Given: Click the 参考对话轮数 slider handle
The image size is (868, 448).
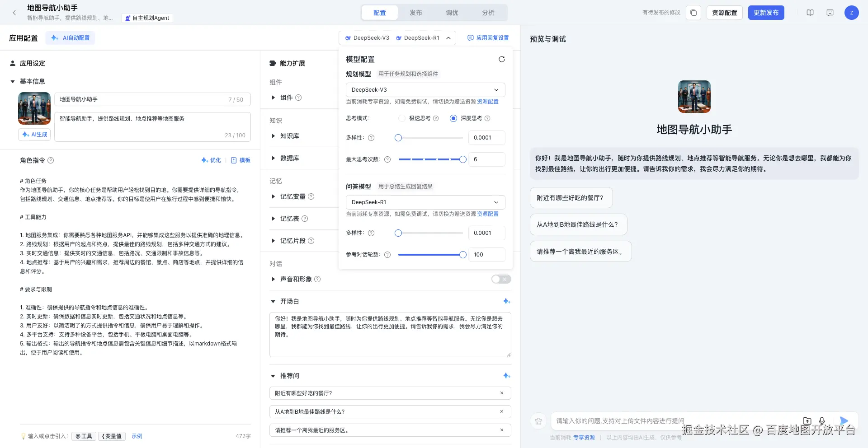Looking at the screenshot, I should (x=463, y=255).
